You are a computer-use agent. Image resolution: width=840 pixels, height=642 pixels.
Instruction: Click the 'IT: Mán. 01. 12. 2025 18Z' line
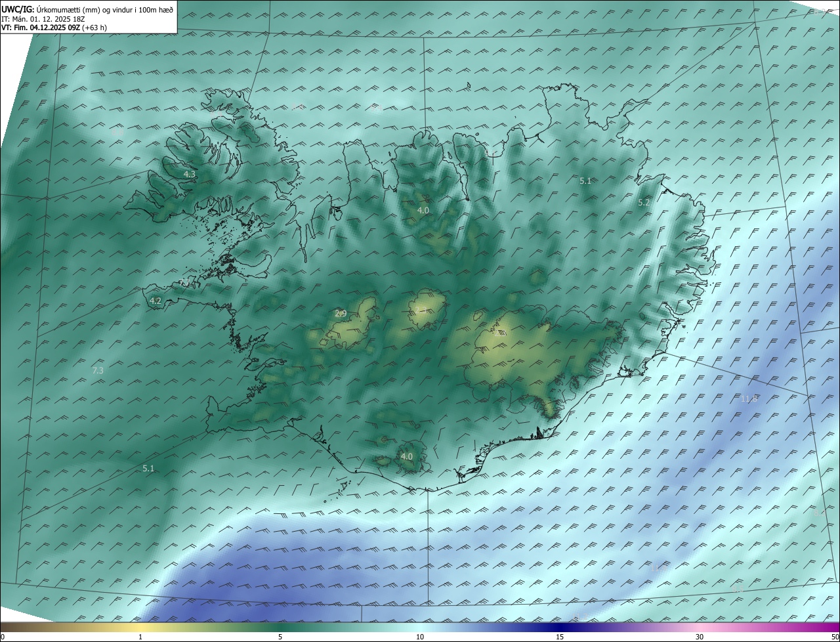click(43, 19)
